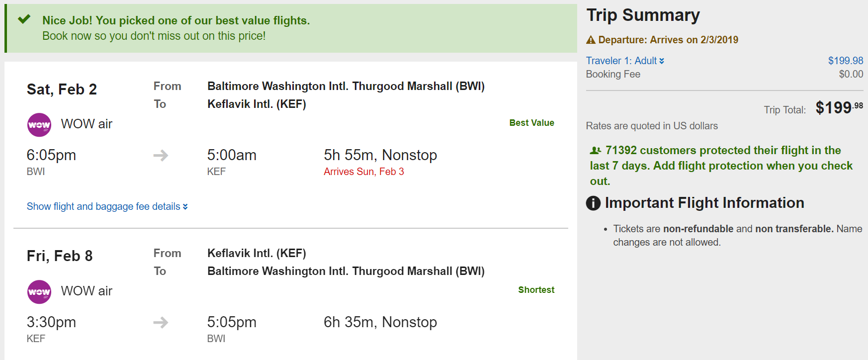Screen dimensions: 868x360
Task: Click the Sat, Feb 2 date heading
Action: (62, 90)
